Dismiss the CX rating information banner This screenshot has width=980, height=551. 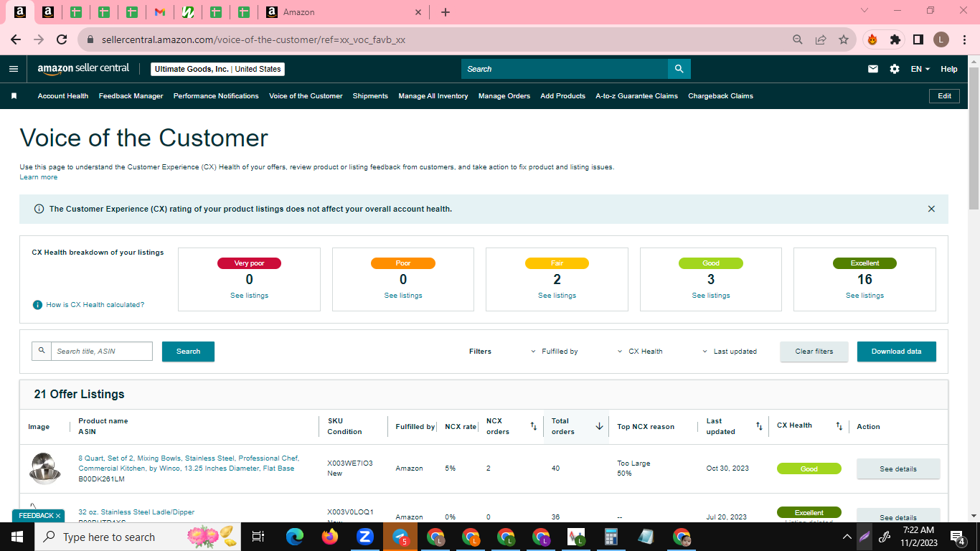(x=931, y=209)
